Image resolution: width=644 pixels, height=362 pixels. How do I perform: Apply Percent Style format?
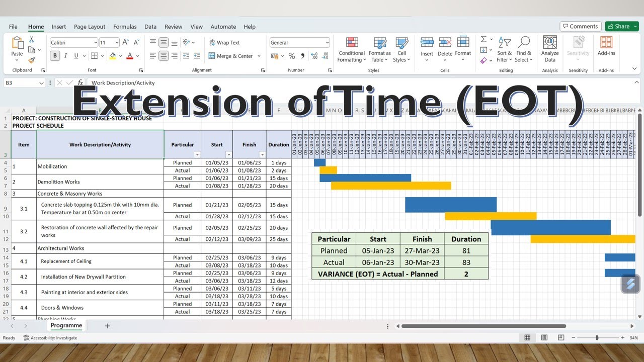pos(291,56)
